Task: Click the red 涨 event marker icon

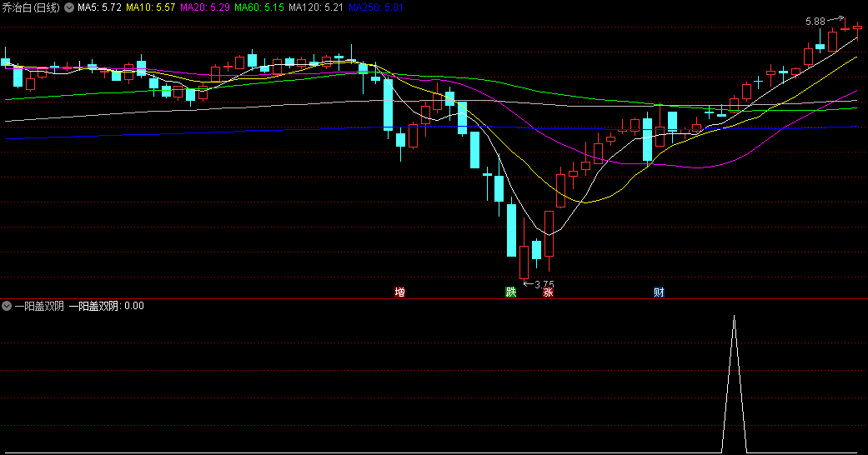Action: (548, 292)
